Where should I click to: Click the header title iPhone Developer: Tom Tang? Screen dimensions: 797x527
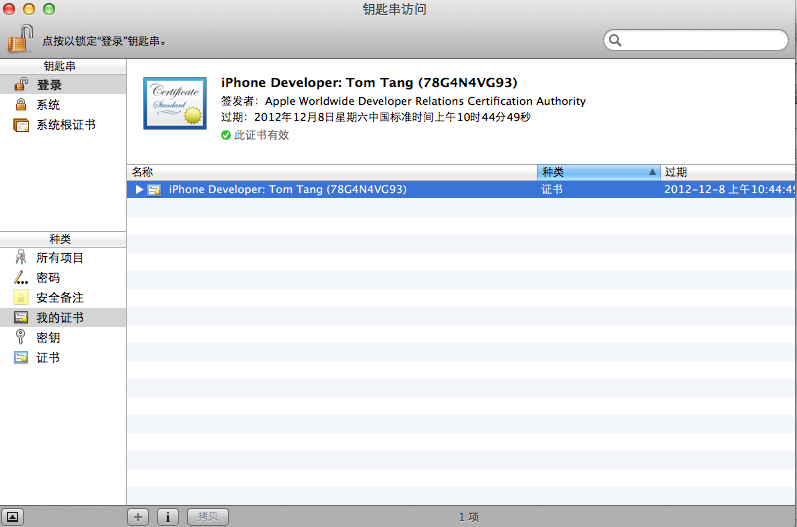click(x=369, y=82)
